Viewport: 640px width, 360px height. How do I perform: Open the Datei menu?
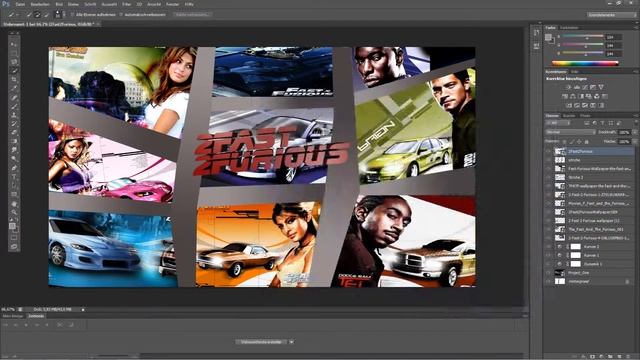(20, 4)
